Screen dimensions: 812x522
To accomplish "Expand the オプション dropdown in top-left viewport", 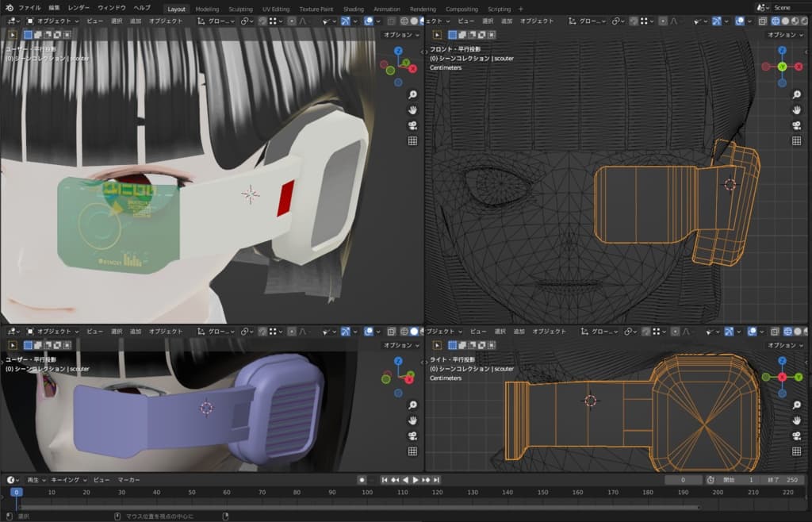I will click(401, 35).
